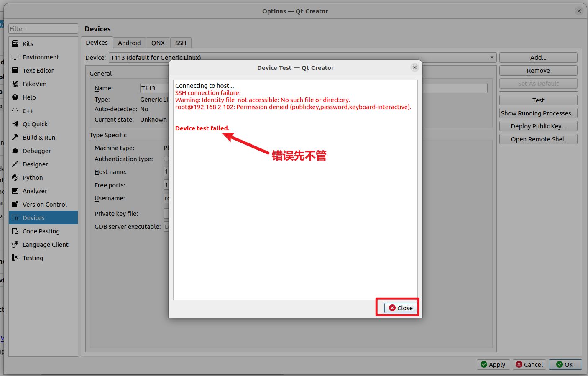
Task: Close the Options window title bar X
Action: (x=579, y=11)
